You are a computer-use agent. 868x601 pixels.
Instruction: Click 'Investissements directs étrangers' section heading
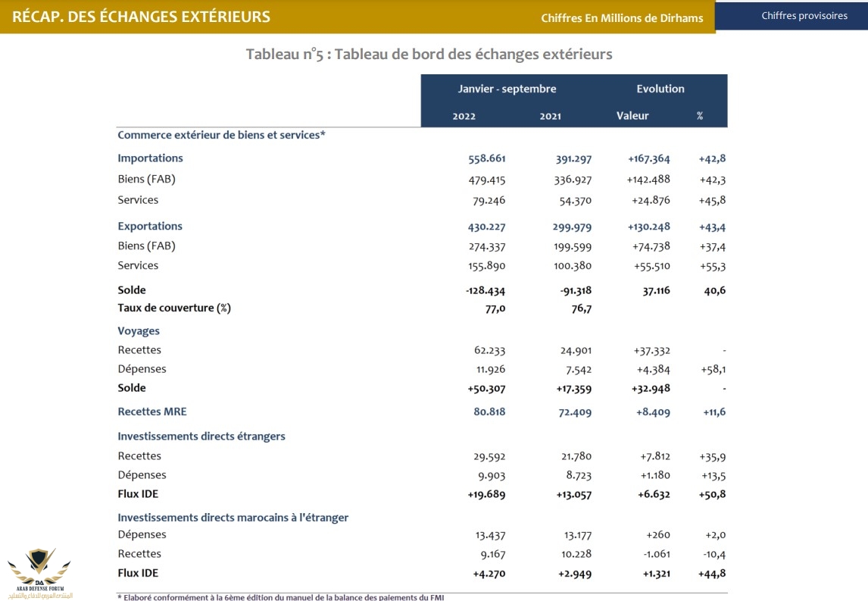pyautogui.click(x=201, y=436)
